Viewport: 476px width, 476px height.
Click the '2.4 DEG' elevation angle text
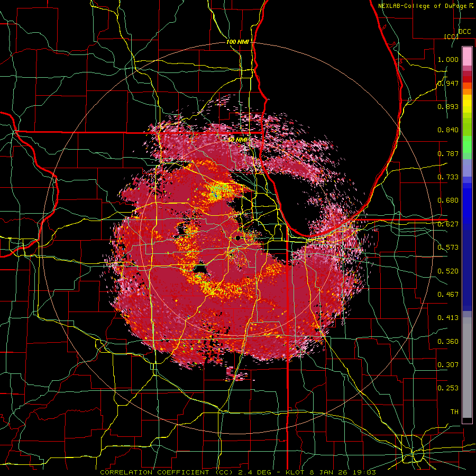(x=255, y=472)
